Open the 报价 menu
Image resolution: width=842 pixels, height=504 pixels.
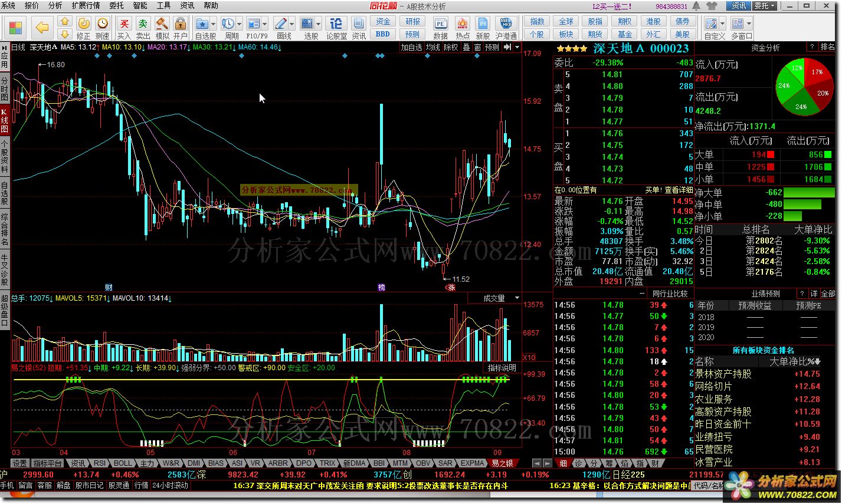[x=32, y=5]
